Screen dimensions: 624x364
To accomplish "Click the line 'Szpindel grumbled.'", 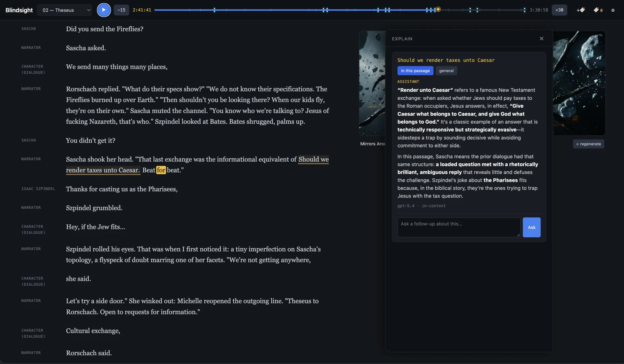I will [94, 208].
